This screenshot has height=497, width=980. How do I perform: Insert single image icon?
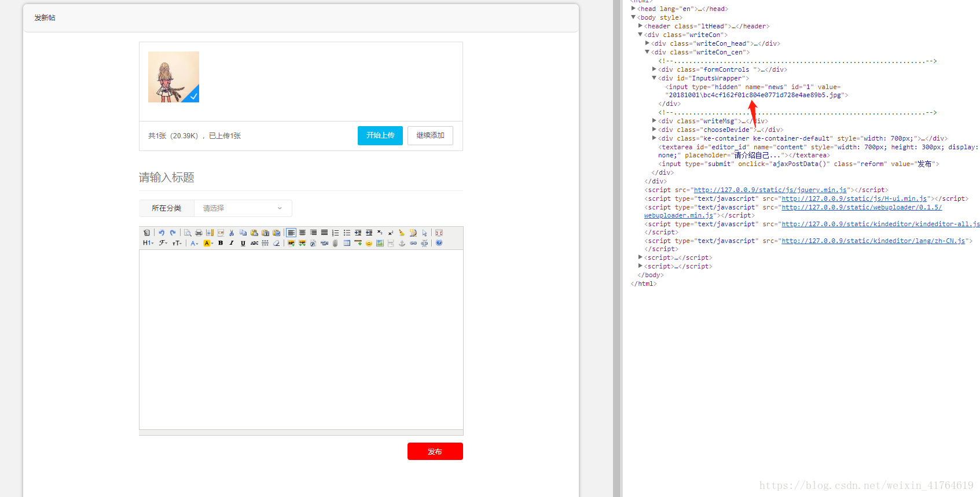[291, 243]
